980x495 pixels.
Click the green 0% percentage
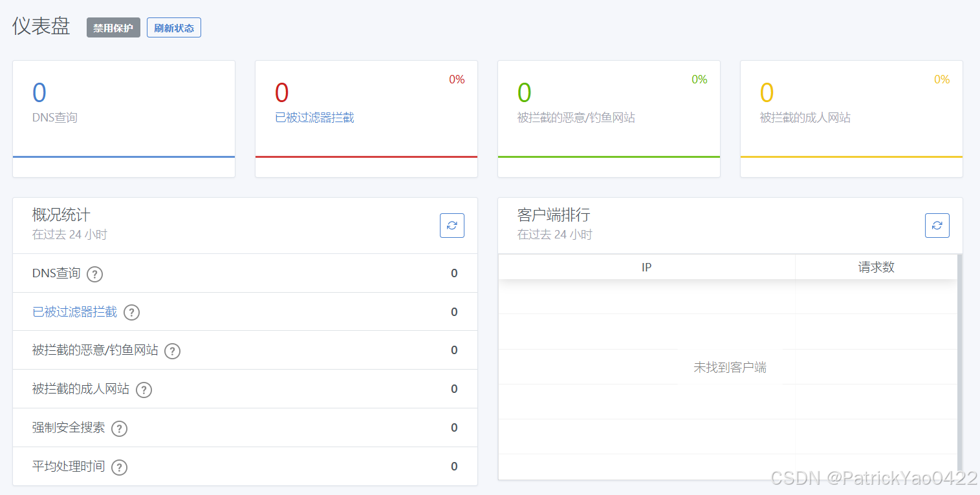pyautogui.click(x=699, y=79)
